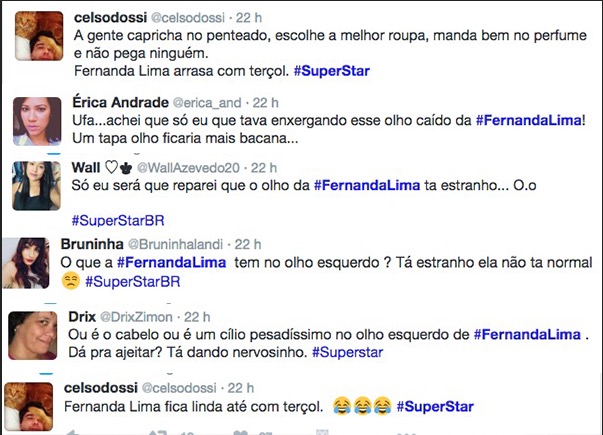Open #SuperStar hashtag in the 'fica linda' tweet
Viewport: 603px width, 435px height.
pos(434,407)
